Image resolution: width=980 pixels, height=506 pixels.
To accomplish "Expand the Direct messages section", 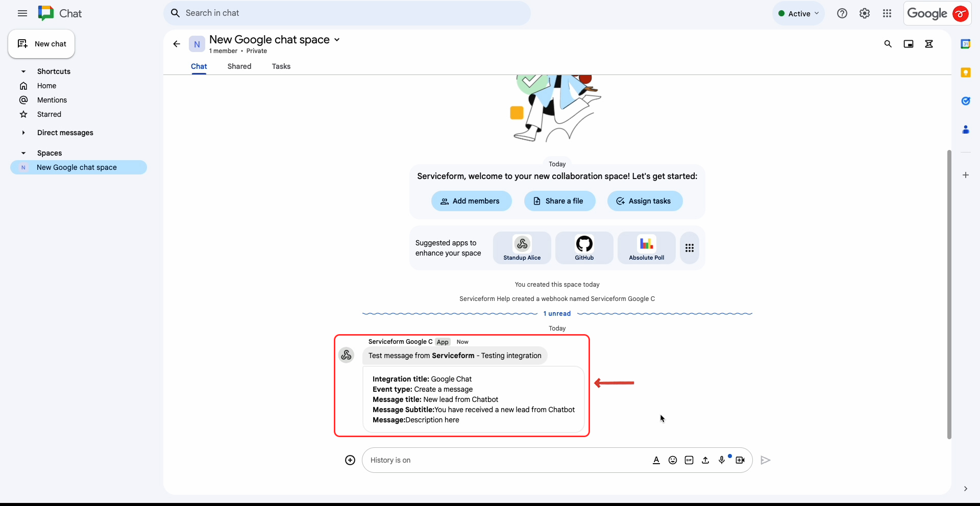I will (23, 133).
